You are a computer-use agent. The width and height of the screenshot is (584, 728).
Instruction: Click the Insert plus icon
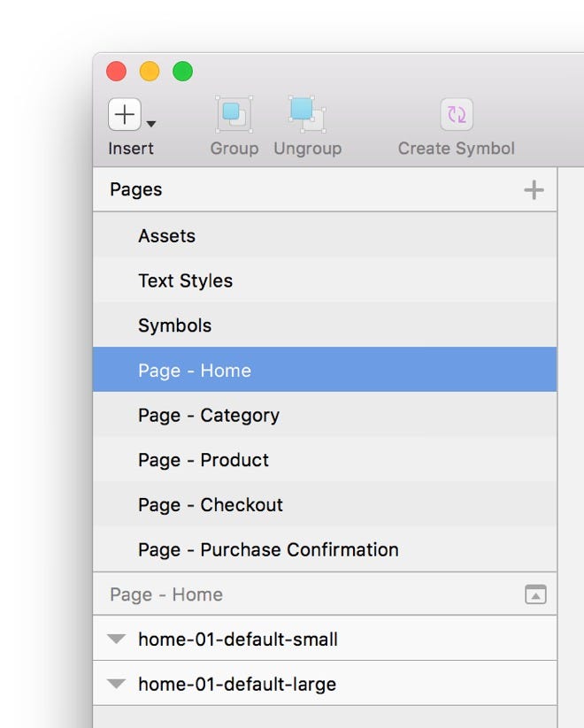[125, 114]
